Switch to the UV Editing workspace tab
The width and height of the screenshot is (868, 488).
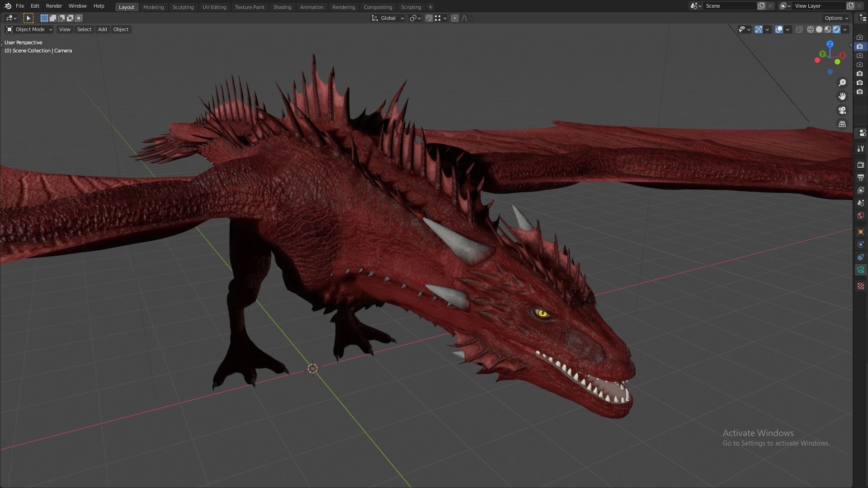coord(214,7)
